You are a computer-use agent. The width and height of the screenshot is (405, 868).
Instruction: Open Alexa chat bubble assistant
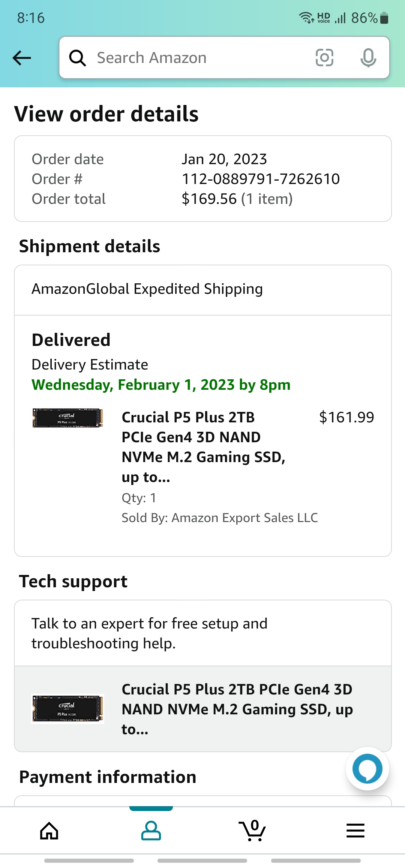[367, 768]
